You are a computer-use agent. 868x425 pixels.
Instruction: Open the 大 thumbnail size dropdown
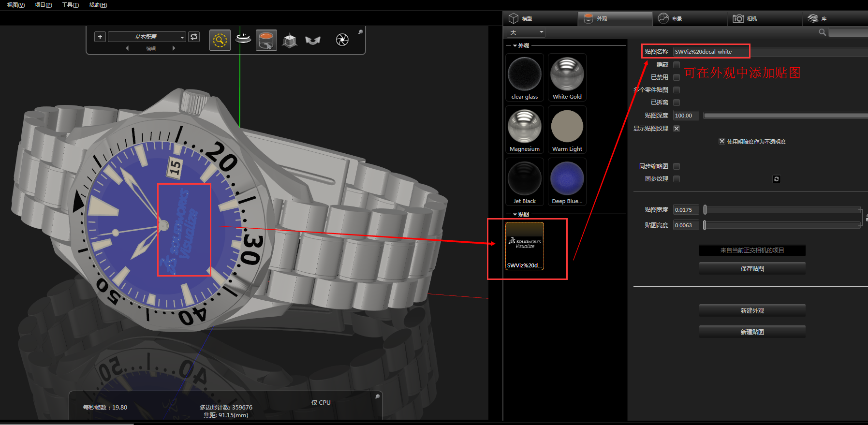click(526, 32)
